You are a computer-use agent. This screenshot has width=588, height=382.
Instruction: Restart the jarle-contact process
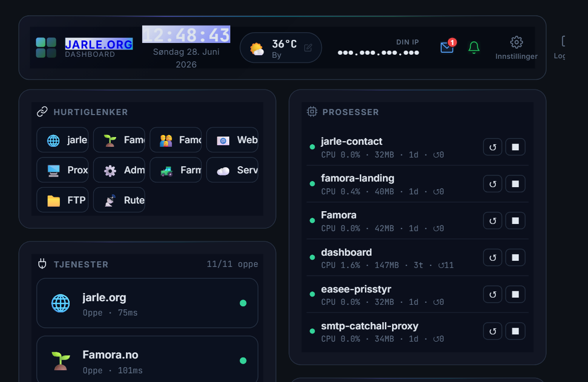coord(493,147)
